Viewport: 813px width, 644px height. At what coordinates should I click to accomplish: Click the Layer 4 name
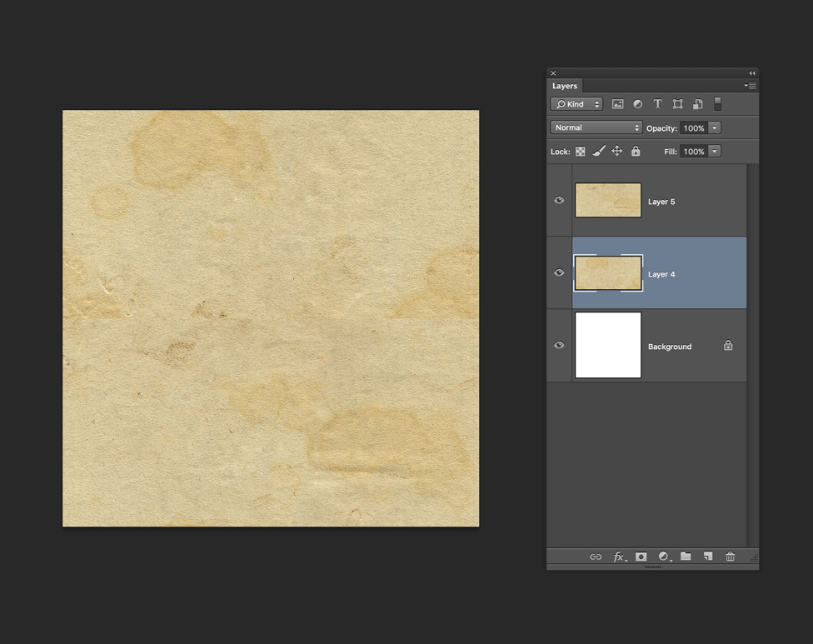pos(661,274)
